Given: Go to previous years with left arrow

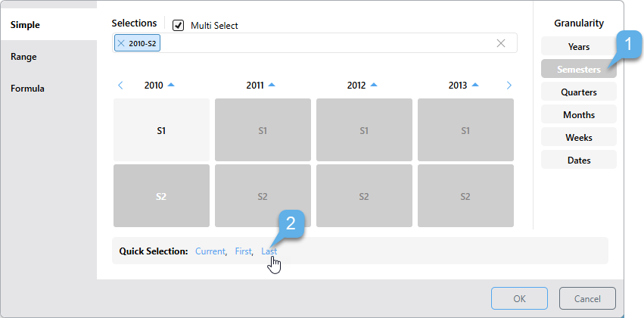Looking at the screenshot, I should click(120, 86).
